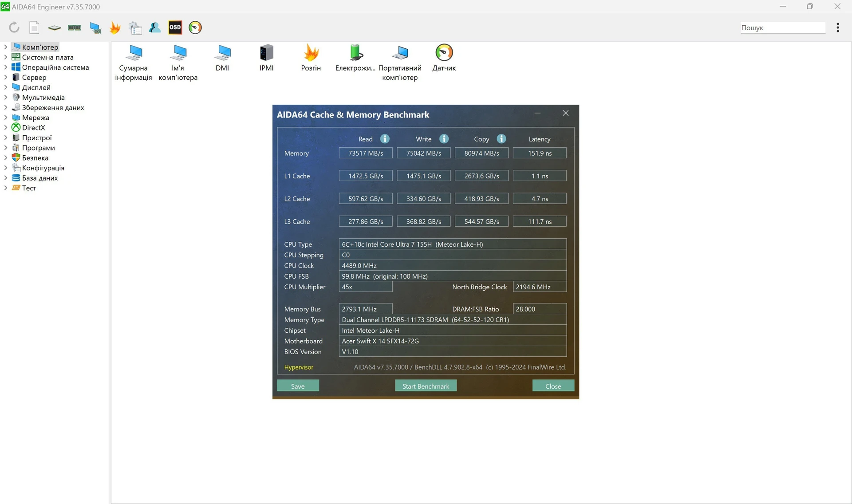Image resolution: width=852 pixels, height=504 pixels.
Task: Click the CPU Type field value
Action: point(453,244)
